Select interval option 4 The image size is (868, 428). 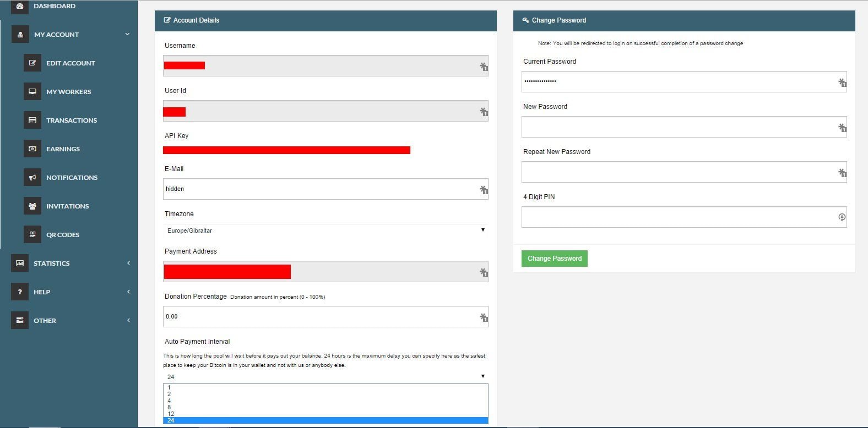[325, 400]
